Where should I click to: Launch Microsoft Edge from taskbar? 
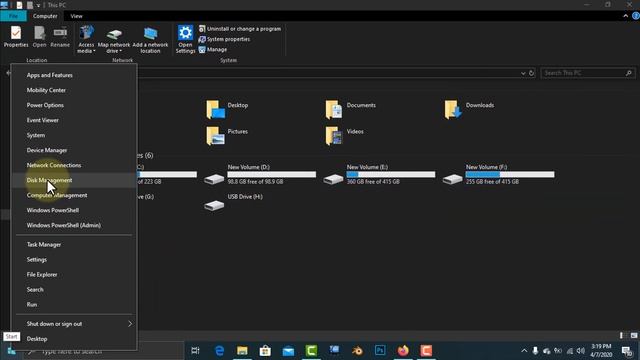click(x=219, y=351)
